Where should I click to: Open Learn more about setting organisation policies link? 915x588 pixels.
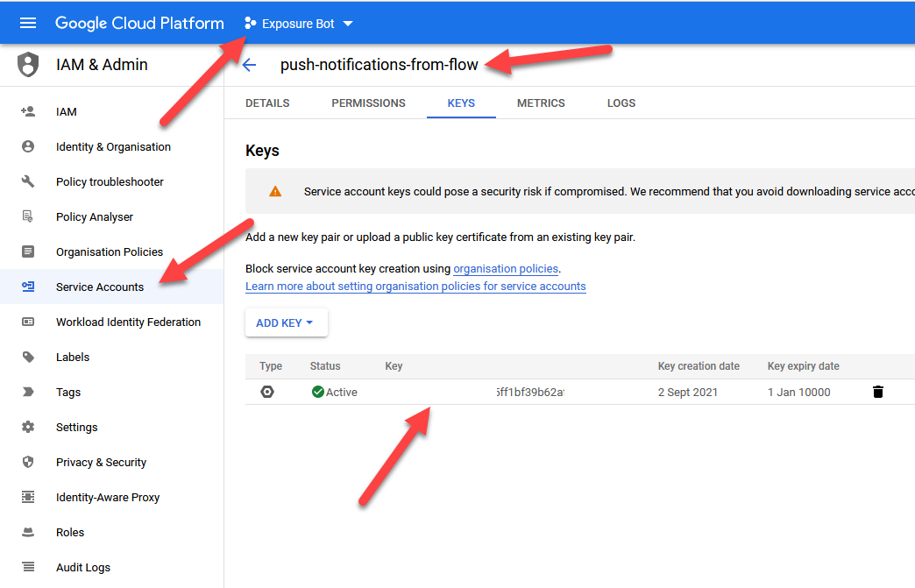tap(415, 287)
